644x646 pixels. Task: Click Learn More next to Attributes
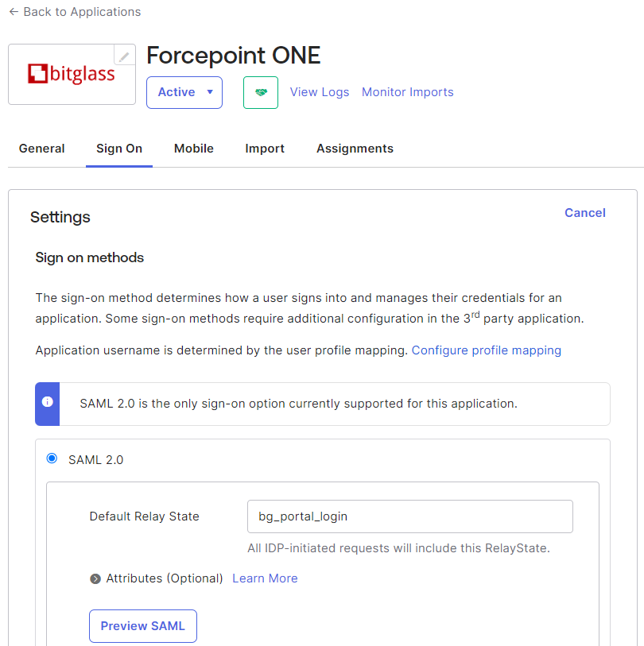265,578
